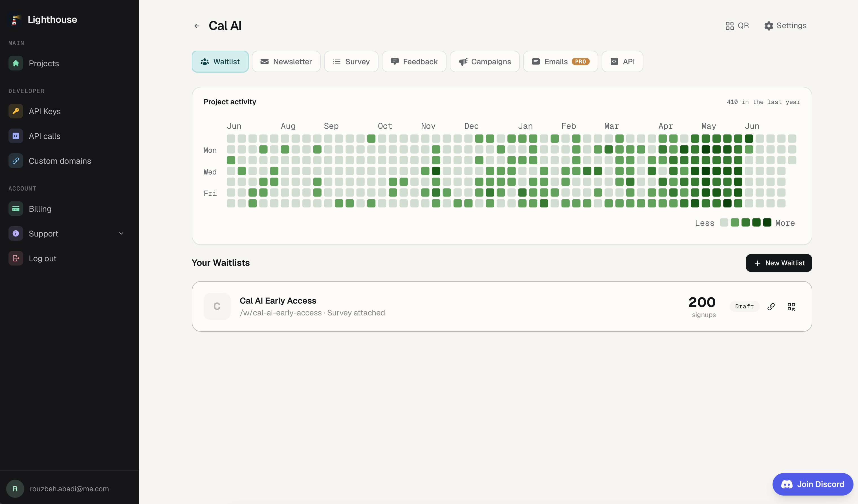
Task: Click the Lighthouse logo icon
Action: (x=15, y=20)
